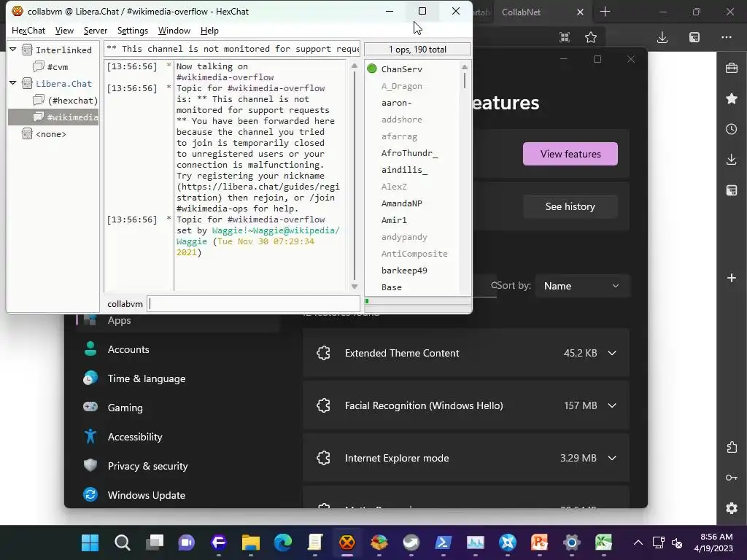Open Gaming settings category
This screenshot has width=747, height=560.
pos(125,408)
